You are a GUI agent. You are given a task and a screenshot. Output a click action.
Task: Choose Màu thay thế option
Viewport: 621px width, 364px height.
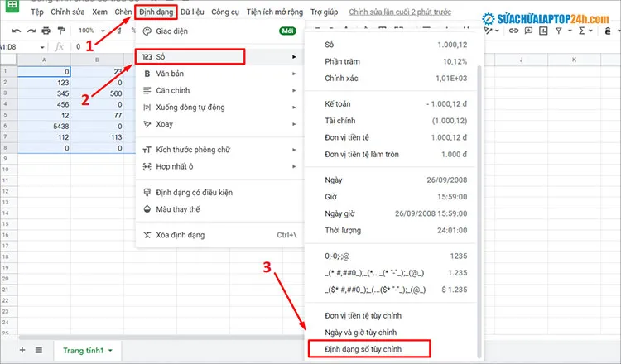[x=219, y=209]
